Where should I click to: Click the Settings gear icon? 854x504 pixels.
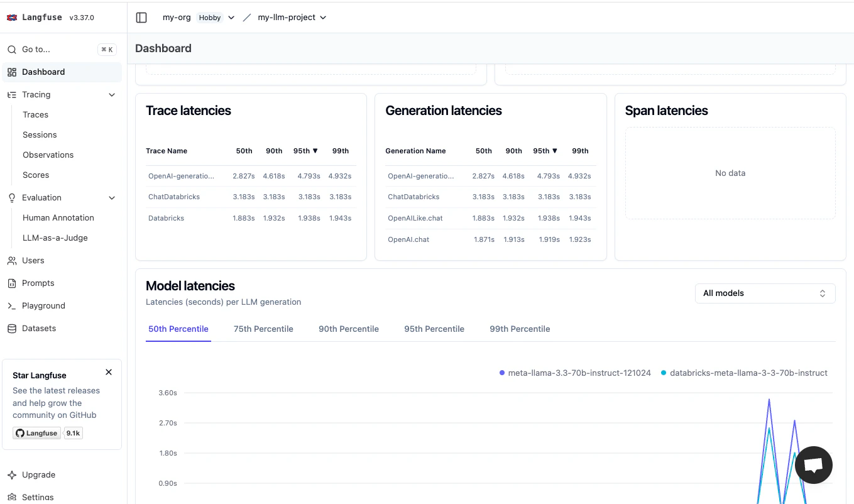[12, 497]
